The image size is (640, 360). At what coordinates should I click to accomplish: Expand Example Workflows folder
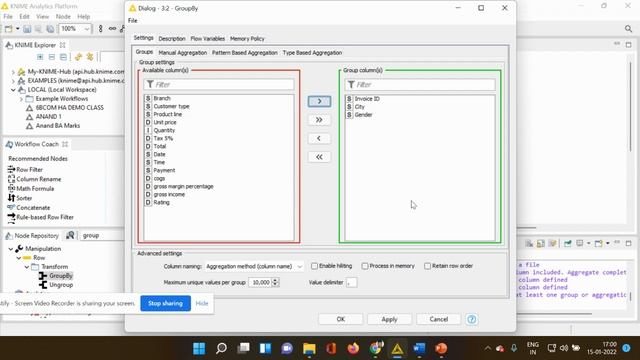pos(21,99)
